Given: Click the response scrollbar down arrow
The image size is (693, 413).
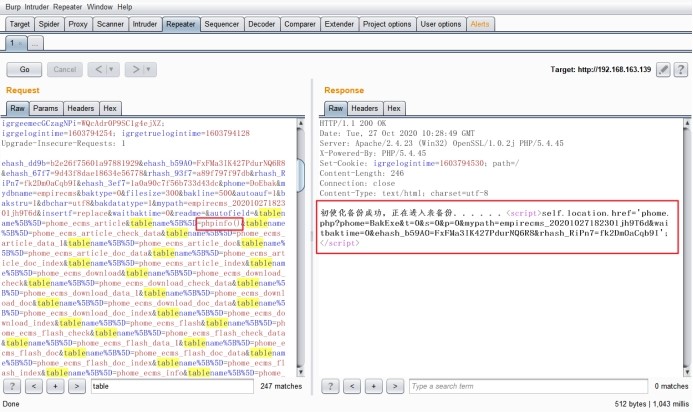Looking at the screenshot, I should (687, 372).
